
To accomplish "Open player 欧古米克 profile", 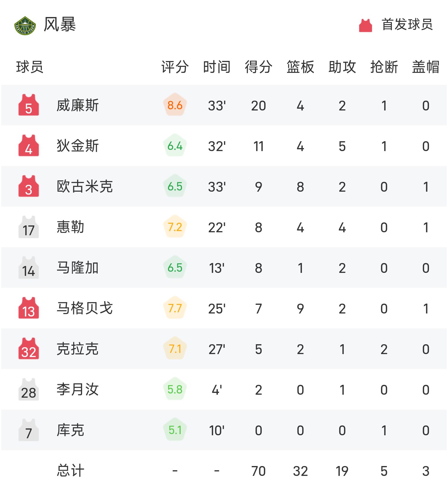I will click(x=85, y=187).
